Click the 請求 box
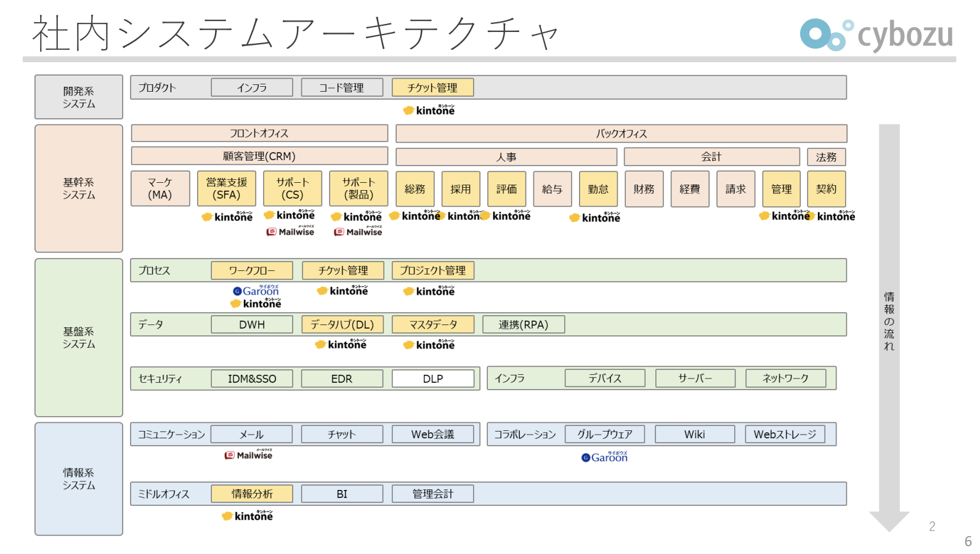980x554 pixels. point(735,189)
